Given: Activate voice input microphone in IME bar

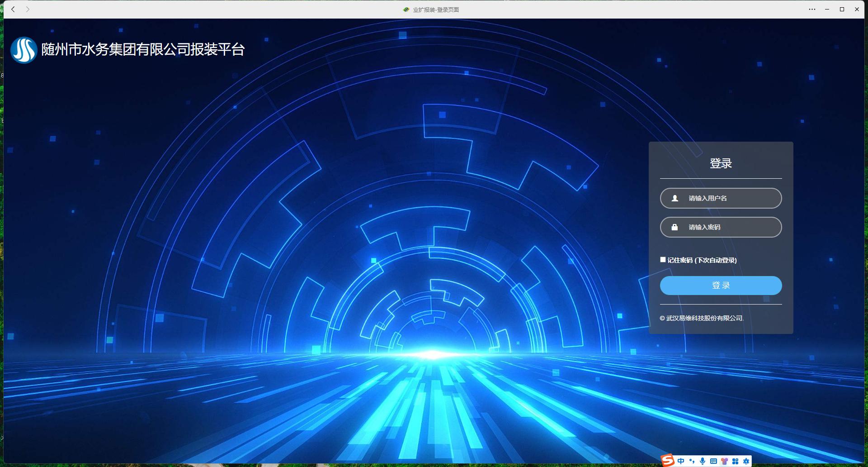Looking at the screenshot, I should (703, 461).
